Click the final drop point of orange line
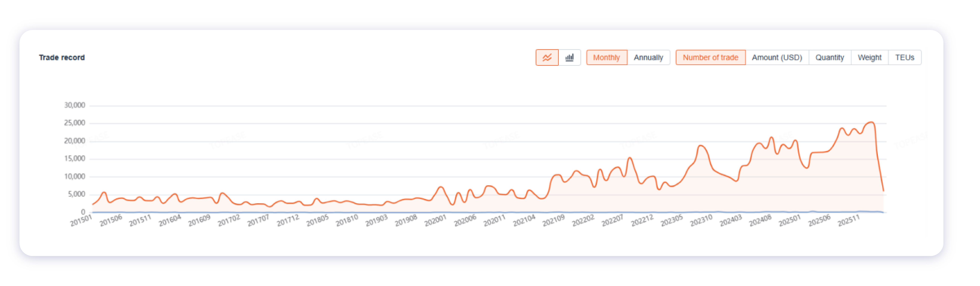Screen dimensions: 980x286 (x=883, y=190)
